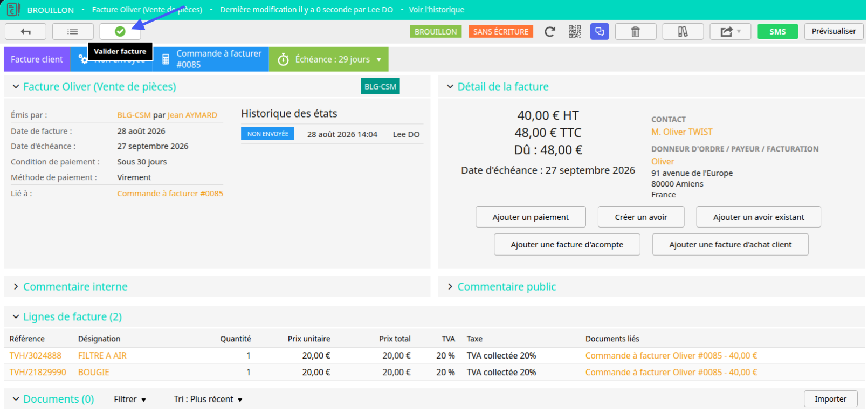Collapse the Documents (0) section

point(16,399)
